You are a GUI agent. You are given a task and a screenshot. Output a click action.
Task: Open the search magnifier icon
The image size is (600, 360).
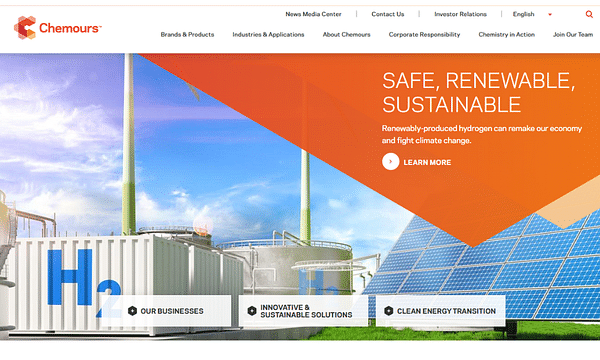pos(589,14)
